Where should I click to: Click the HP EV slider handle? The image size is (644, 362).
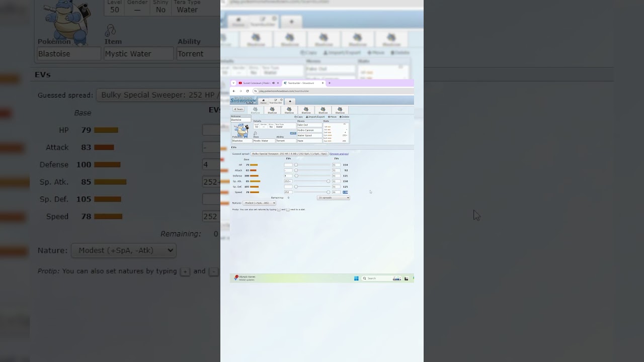[x=296, y=165]
